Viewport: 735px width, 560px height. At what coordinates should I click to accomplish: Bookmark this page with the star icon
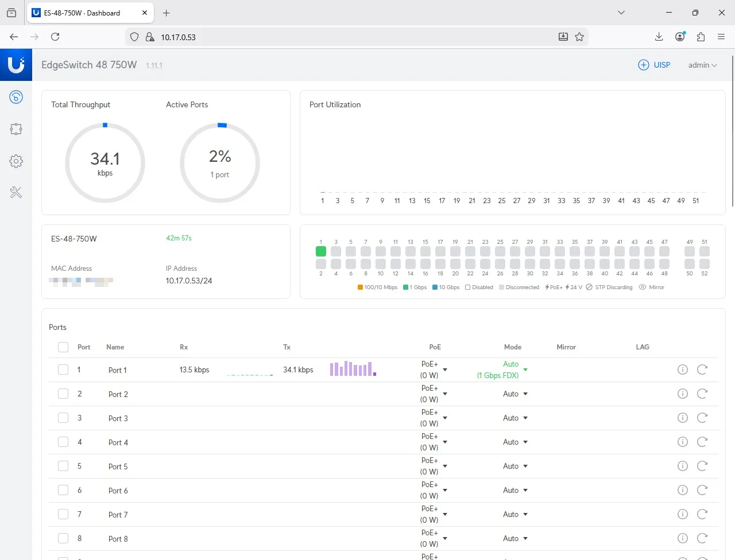click(x=579, y=37)
